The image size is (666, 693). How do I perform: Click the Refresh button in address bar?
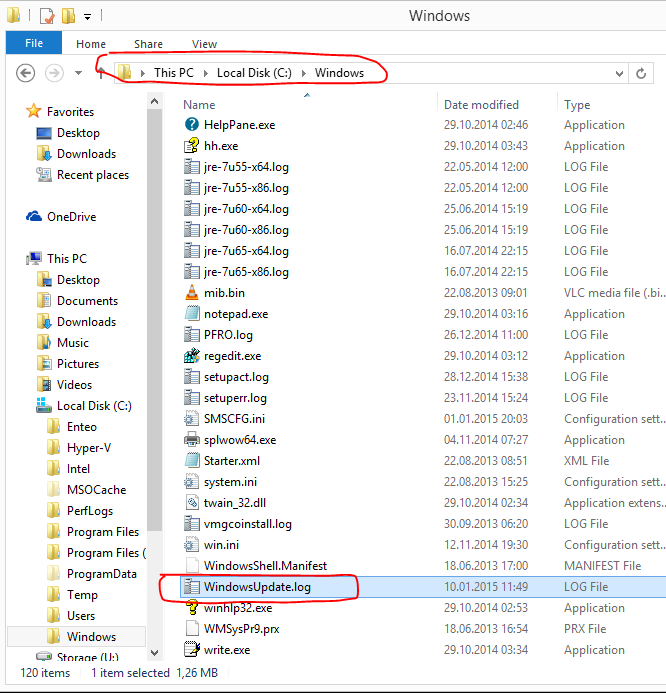[x=641, y=73]
